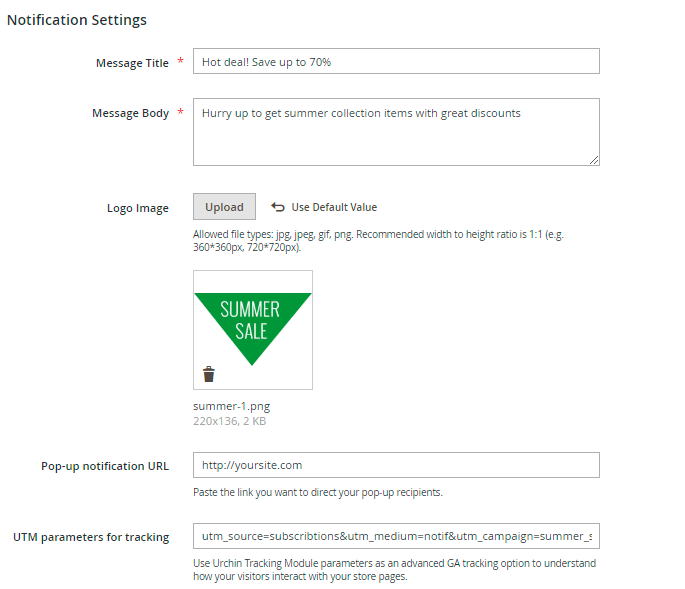
Task: Click the Notification Settings section heading
Action: (x=77, y=19)
